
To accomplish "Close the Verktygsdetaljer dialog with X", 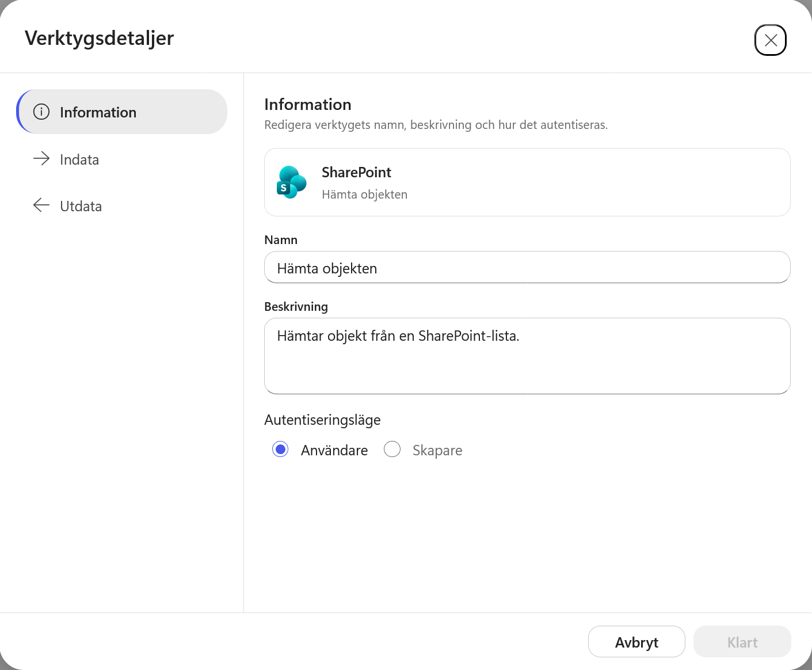I will pos(771,40).
